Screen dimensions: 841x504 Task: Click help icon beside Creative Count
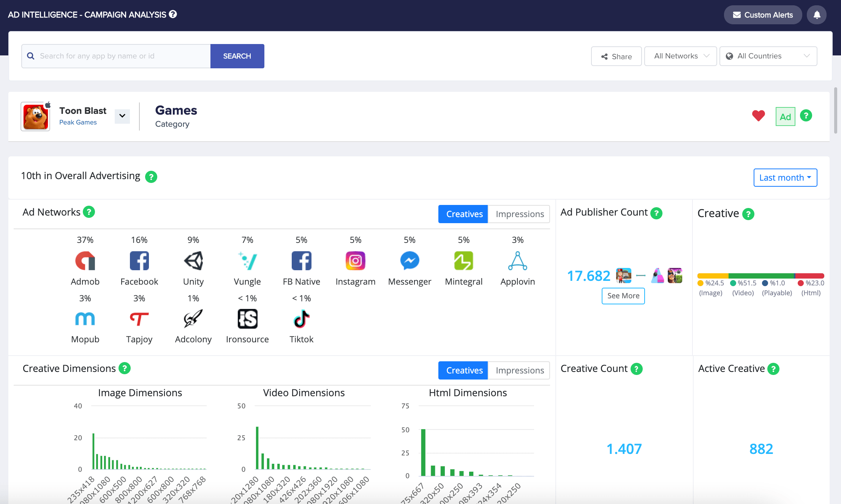(637, 369)
